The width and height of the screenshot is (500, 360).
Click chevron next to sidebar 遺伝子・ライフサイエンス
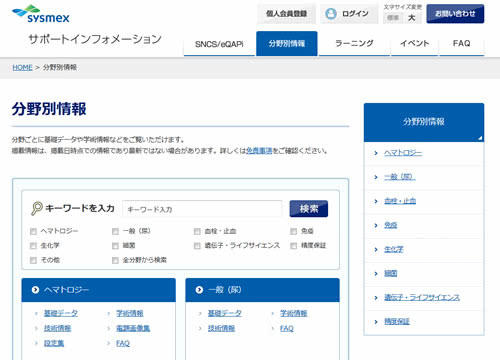point(376,298)
